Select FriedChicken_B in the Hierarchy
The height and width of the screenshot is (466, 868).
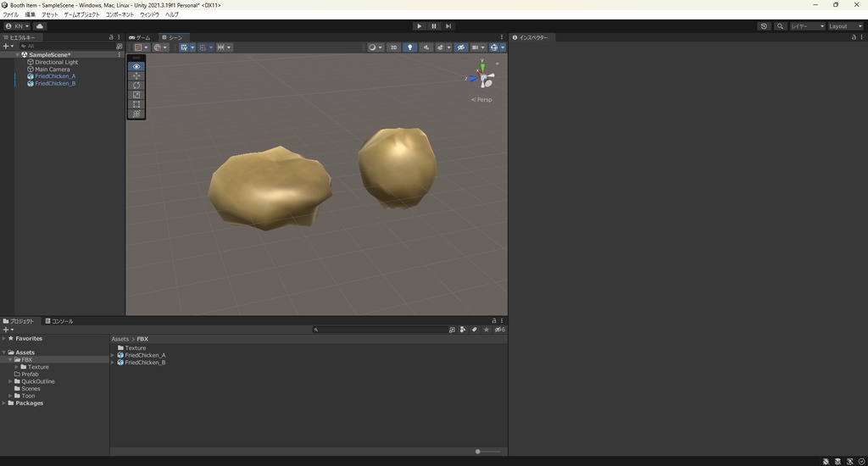[55, 84]
